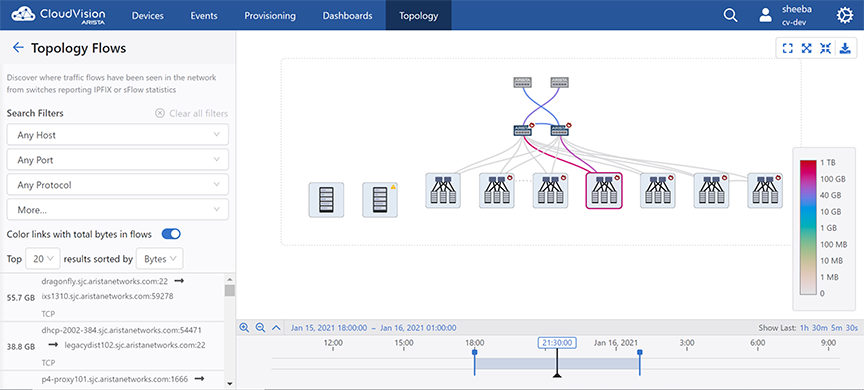864x390 pixels.
Task: Expand the More... filter dropdown
Action: point(118,210)
